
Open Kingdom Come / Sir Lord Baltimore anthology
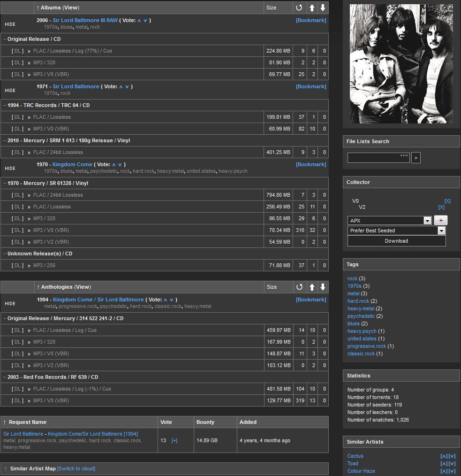(x=98, y=299)
